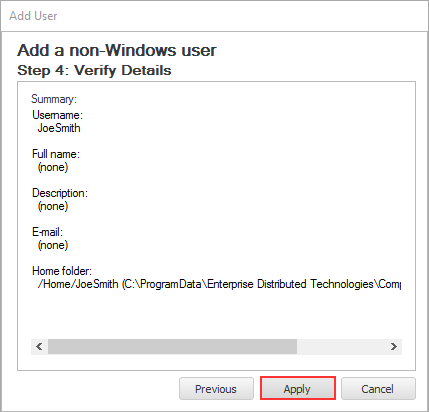Select the JoeSmith username value
Screen dimensions: 429x412
[59, 128]
